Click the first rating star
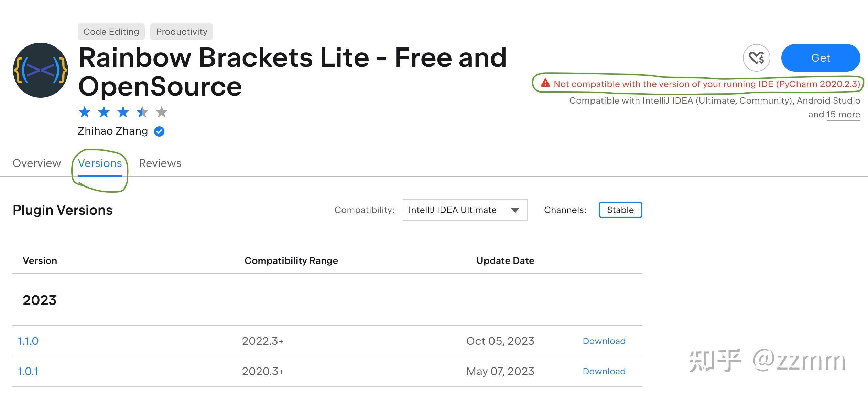The height and width of the screenshot is (395, 868). tap(85, 112)
